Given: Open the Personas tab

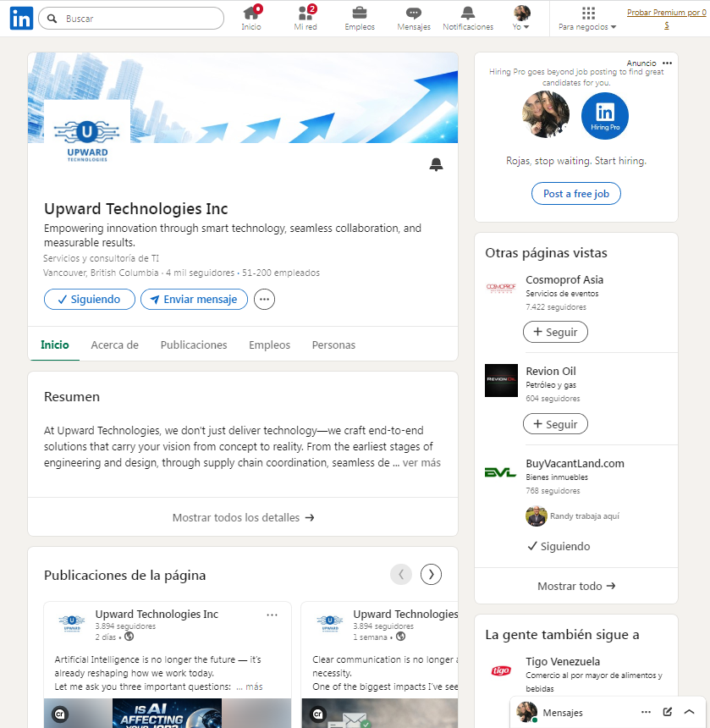Looking at the screenshot, I should click(333, 345).
